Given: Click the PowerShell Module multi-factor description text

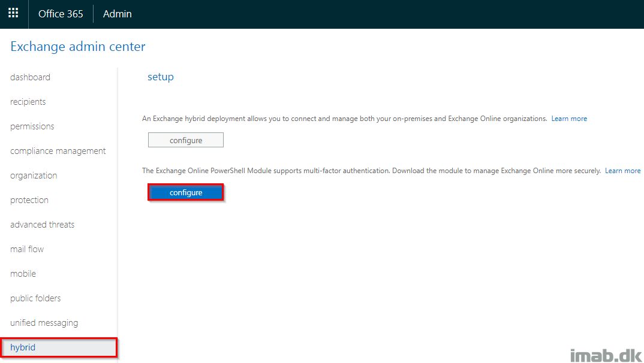Looking at the screenshot, I should click(x=371, y=171).
